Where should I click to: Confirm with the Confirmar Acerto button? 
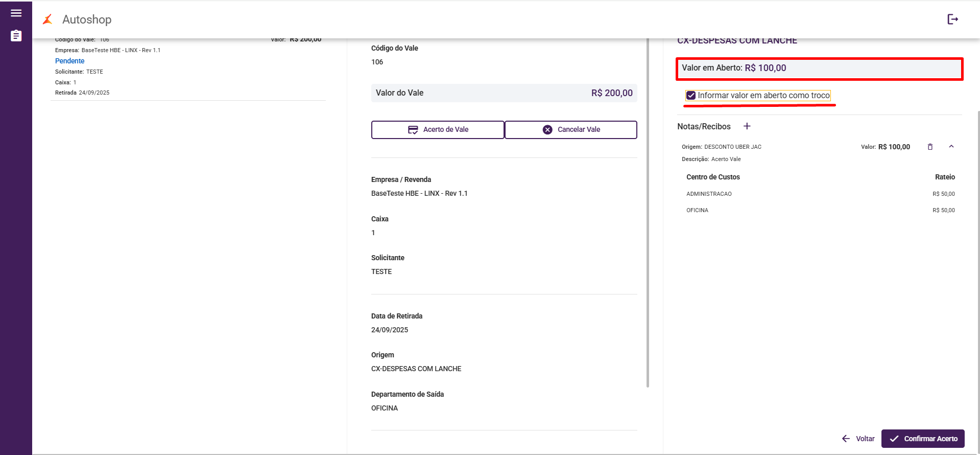click(x=922, y=439)
